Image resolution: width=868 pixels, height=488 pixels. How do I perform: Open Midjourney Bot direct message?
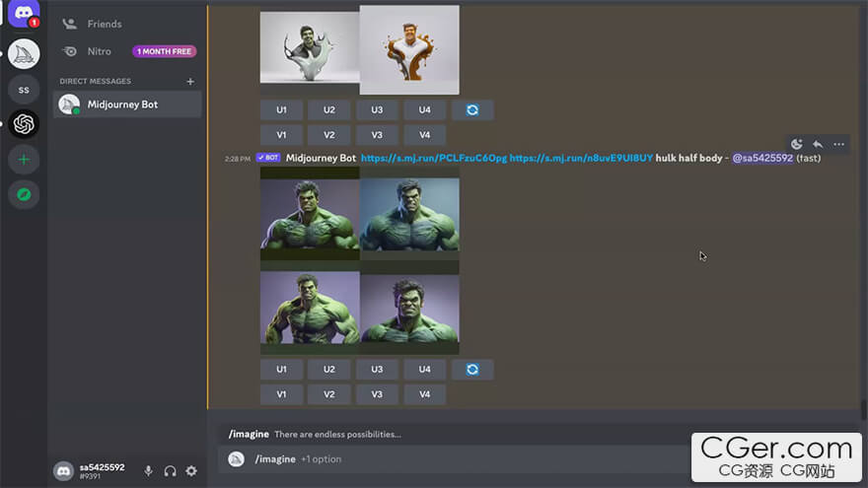point(127,105)
